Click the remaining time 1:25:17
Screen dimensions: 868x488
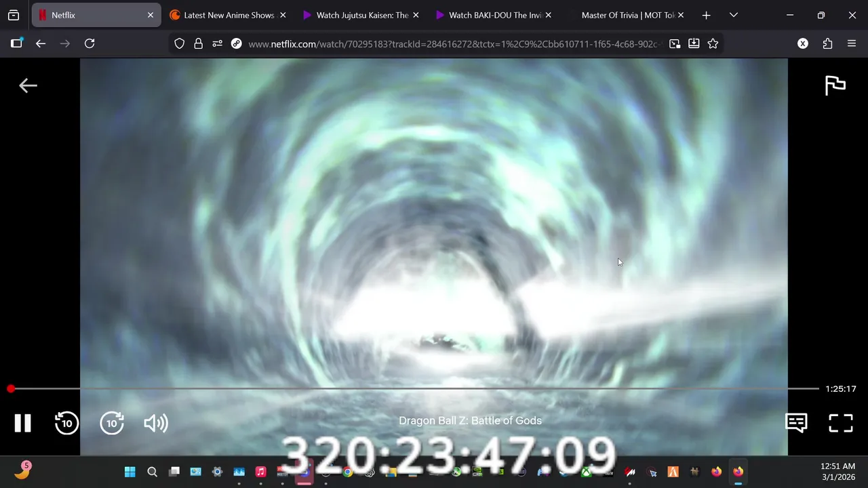[x=841, y=389]
